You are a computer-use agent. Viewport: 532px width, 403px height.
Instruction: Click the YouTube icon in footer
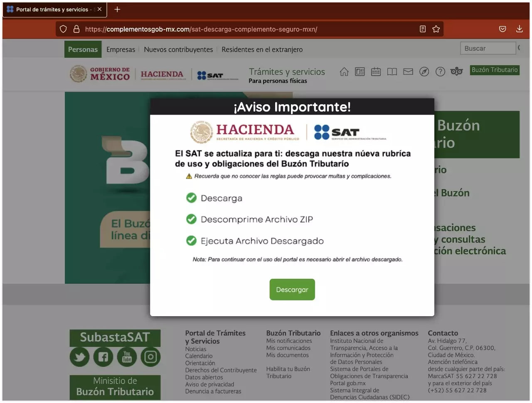coord(127,357)
